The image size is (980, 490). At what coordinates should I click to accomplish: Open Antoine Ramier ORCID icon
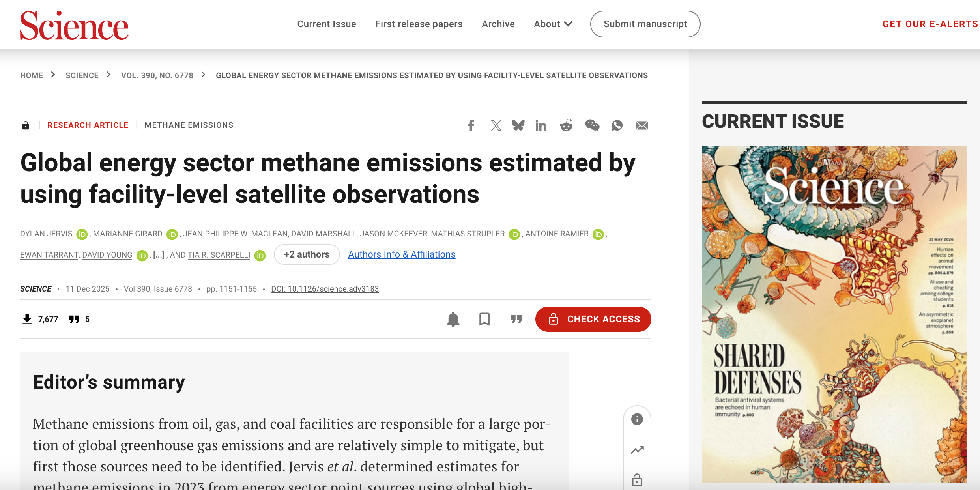[x=598, y=234]
